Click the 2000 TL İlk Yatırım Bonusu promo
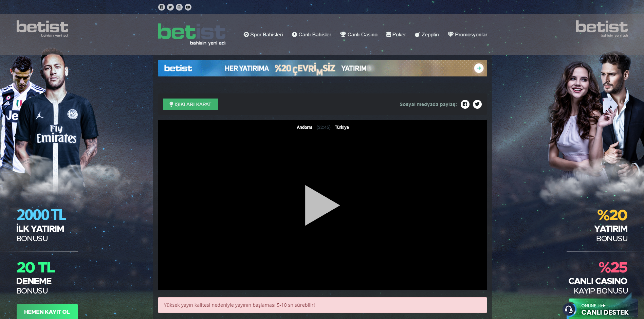 pos(41,225)
